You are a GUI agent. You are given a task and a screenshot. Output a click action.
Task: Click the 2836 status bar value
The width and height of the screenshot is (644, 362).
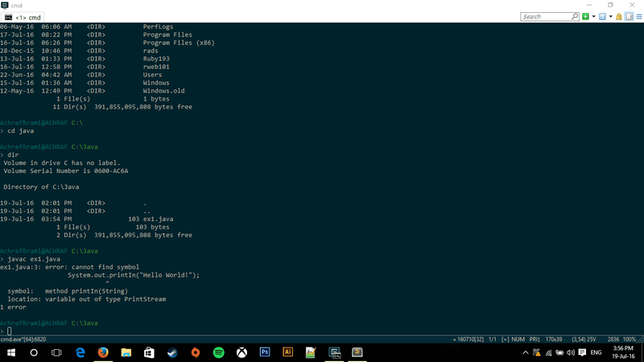pyautogui.click(x=613, y=339)
